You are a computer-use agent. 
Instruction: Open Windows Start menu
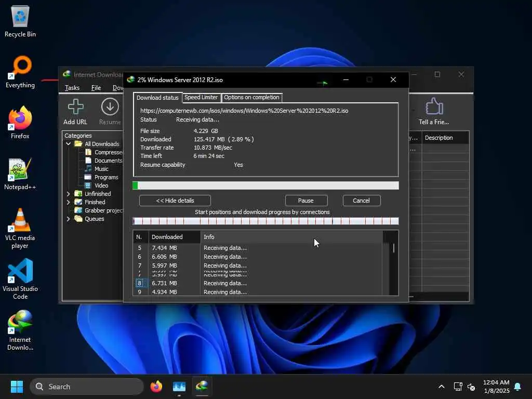point(17,387)
